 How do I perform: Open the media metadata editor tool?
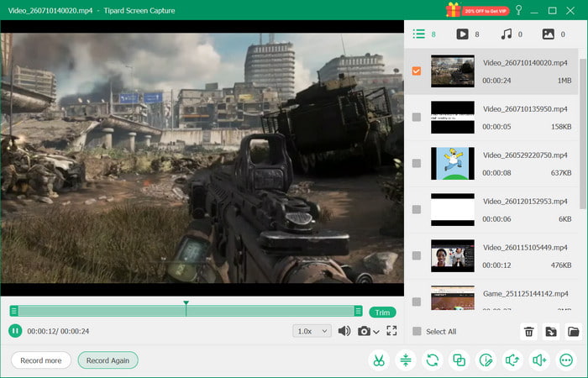(486, 360)
